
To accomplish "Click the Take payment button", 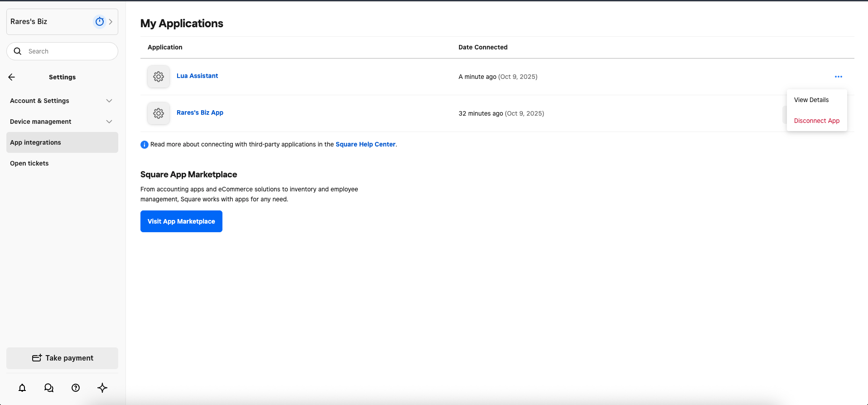I will coord(62,358).
